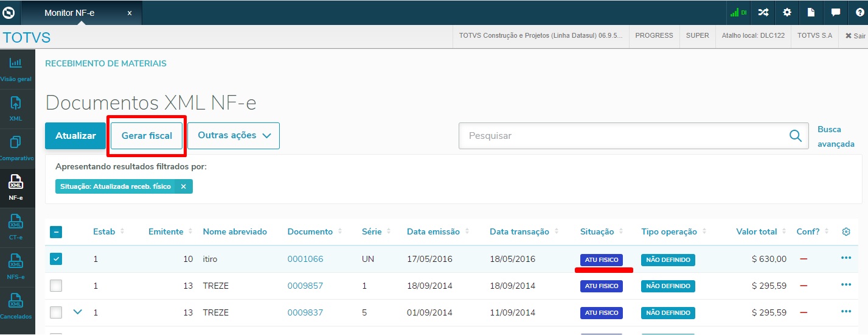Click the Atualizar button

coord(75,136)
